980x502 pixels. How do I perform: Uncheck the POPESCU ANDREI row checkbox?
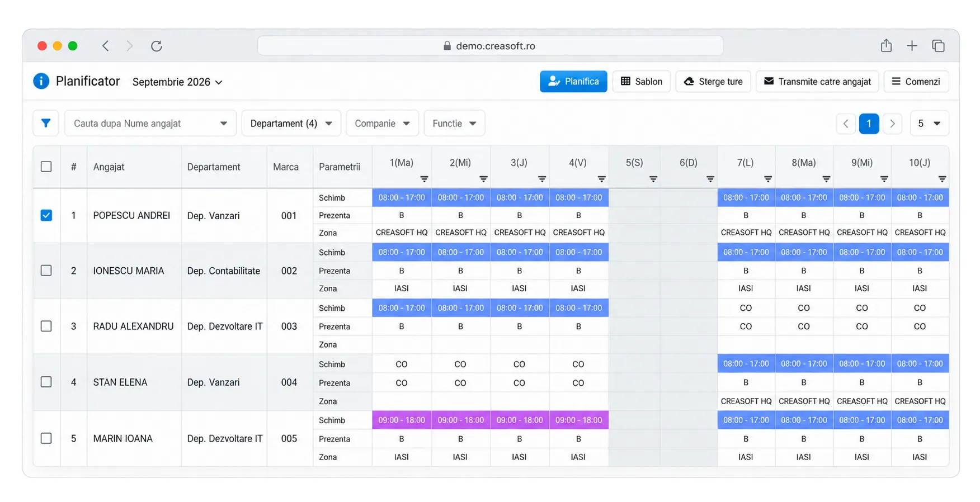(46, 215)
